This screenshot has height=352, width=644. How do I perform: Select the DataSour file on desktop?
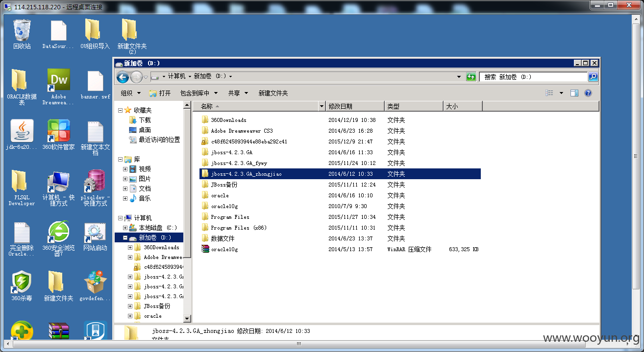58,34
